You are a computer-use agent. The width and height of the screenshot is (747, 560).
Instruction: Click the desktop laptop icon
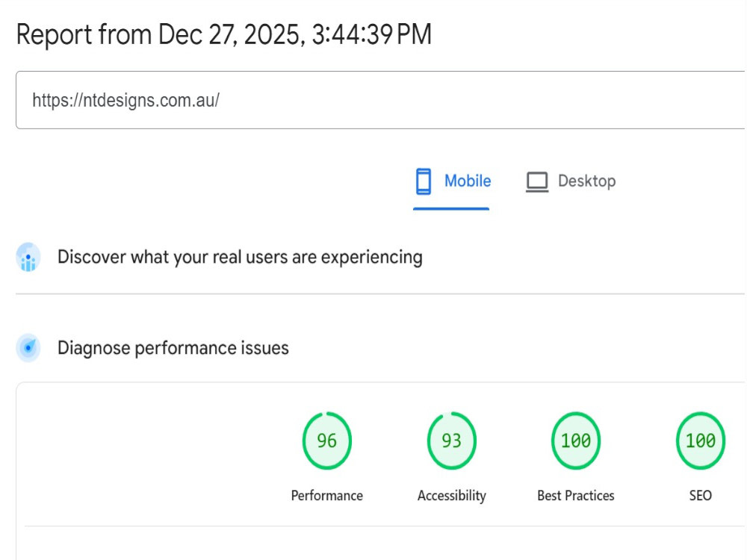click(x=537, y=182)
